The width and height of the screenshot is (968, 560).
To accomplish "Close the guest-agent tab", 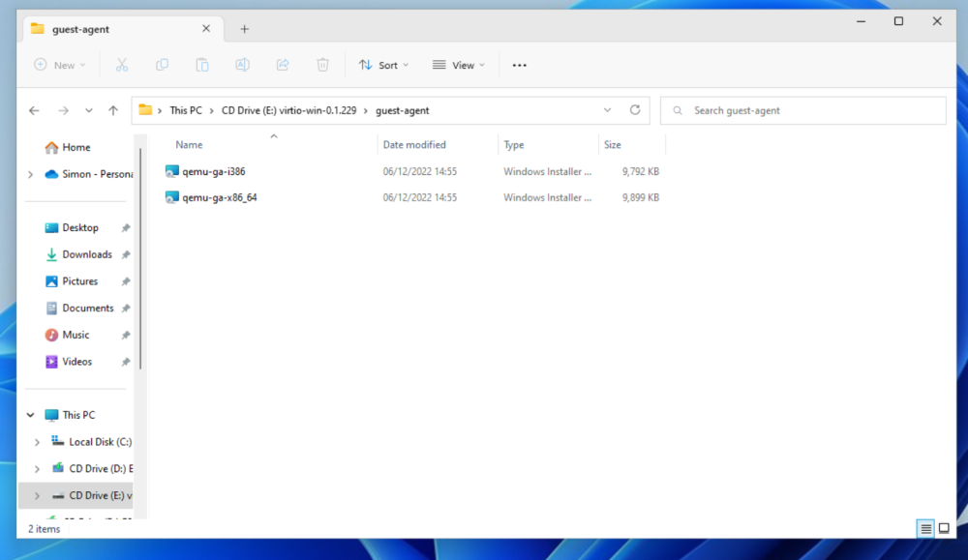I will coord(206,28).
